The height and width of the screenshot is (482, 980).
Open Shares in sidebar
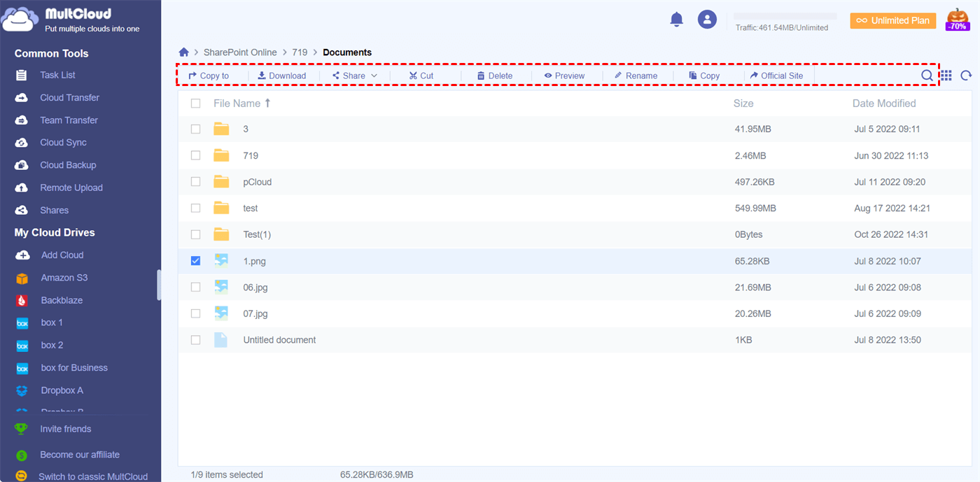click(x=54, y=210)
